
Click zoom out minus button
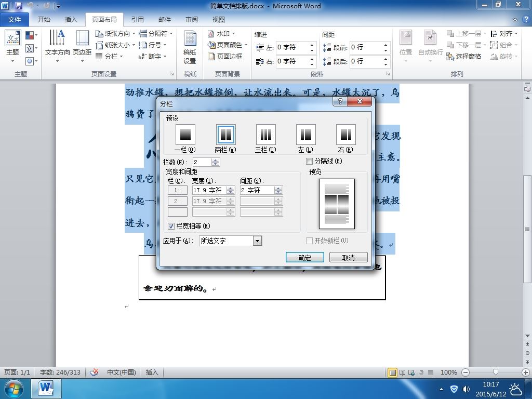(x=466, y=373)
